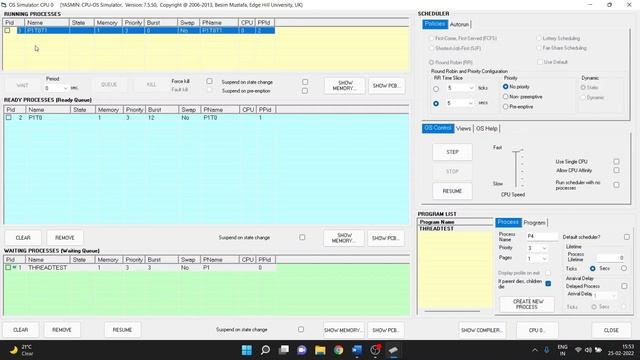Click Waiting Queue CLEAR button

click(20, 330)
